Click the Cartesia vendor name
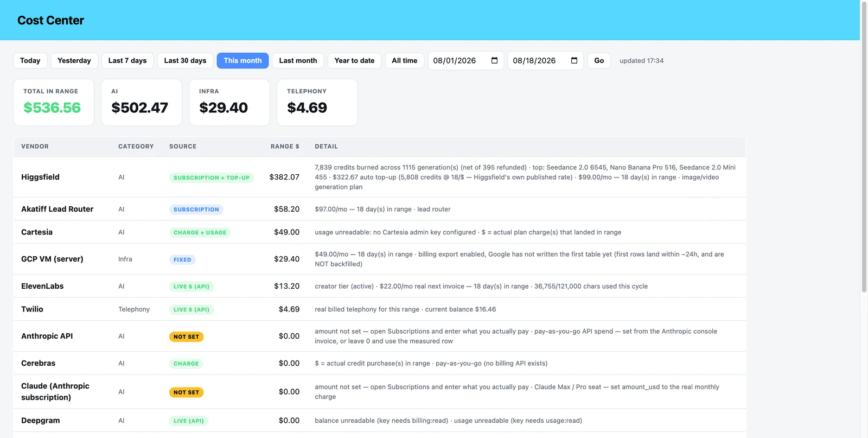 37,232
